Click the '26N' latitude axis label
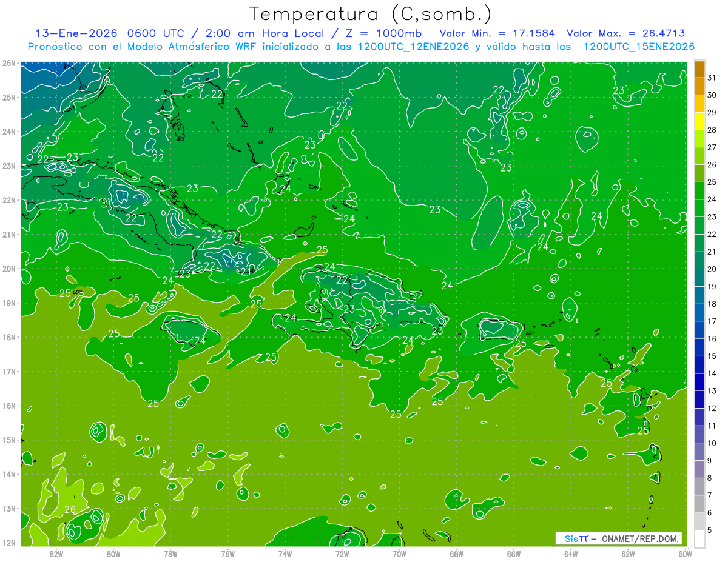Image resolution: width=728 pixels, height=562 pixels. pos(8,63)
